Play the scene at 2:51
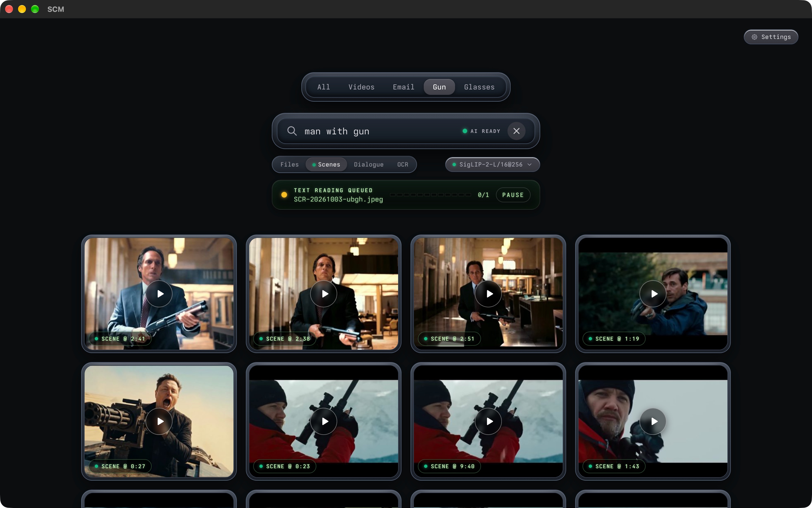Image resolution: width=812 pixels, height=508 pixels. pyautogui.click(x=488, y=294)
